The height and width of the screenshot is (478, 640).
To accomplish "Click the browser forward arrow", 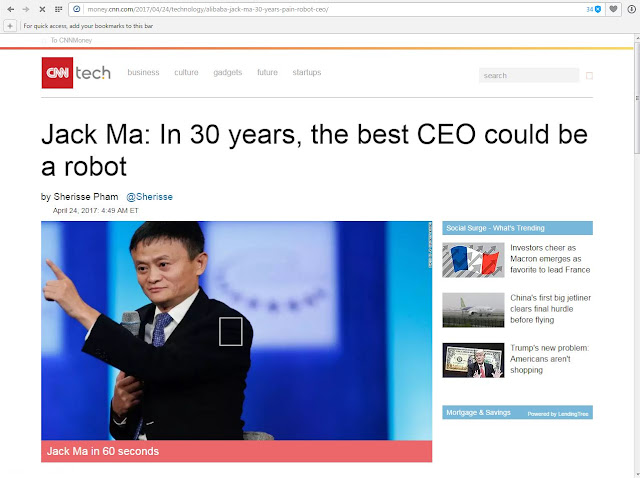I will [x=26, y=9].
